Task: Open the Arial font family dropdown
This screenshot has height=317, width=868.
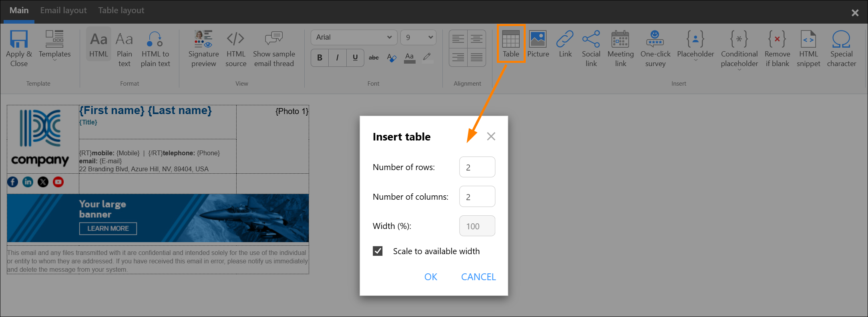Action: (x=354, y=37)
